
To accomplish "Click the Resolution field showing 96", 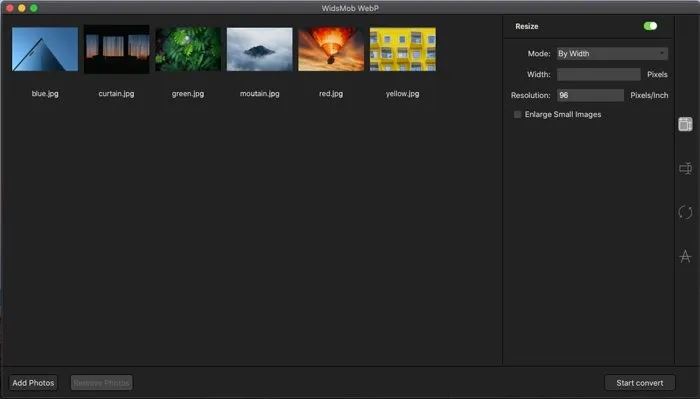I will [x=590, y=95].
